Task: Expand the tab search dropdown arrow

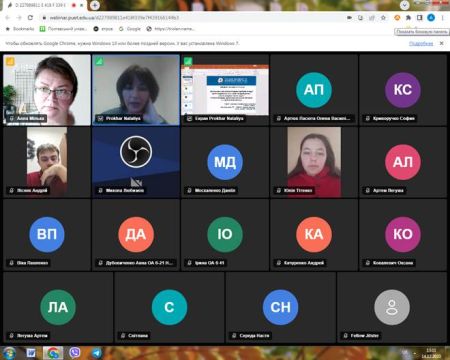Action: tap(404, 5)
